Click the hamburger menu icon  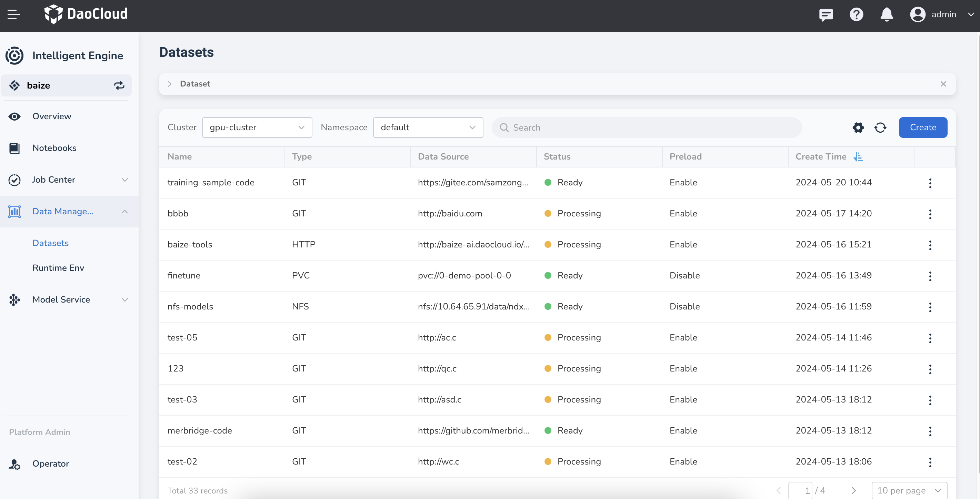coord(14,14)
